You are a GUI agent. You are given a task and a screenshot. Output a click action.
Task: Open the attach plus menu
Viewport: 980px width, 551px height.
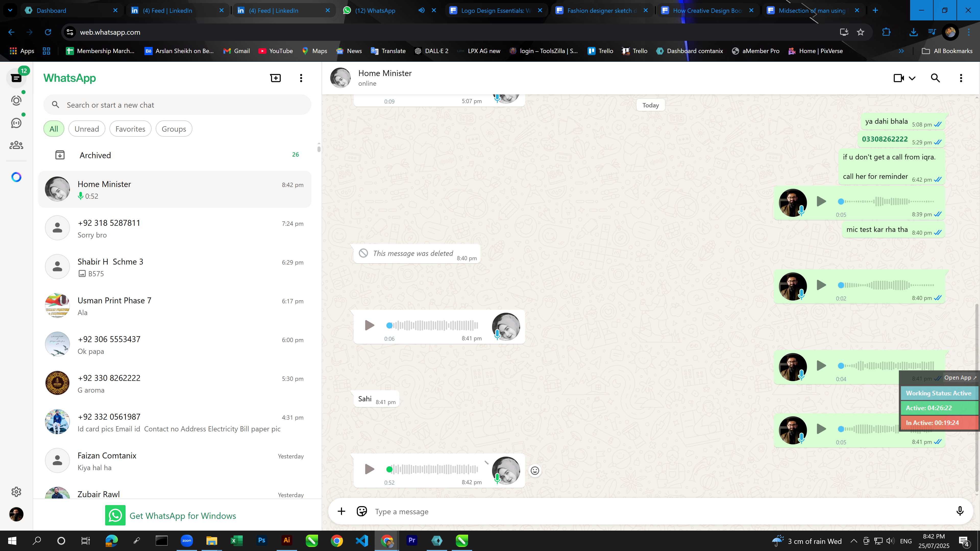[341, 511]
